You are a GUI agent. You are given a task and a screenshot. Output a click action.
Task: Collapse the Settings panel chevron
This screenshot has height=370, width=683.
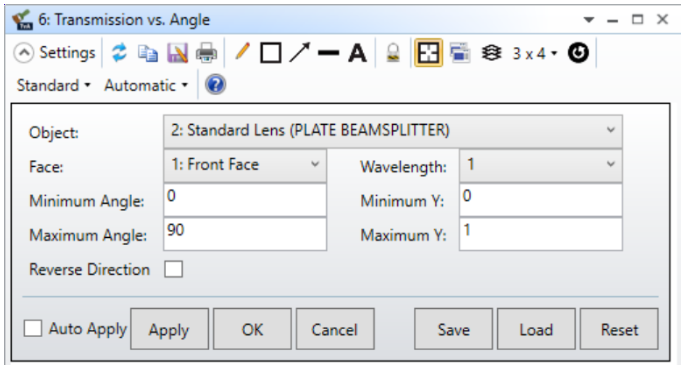pyautogui.click(x=24, y=53)
